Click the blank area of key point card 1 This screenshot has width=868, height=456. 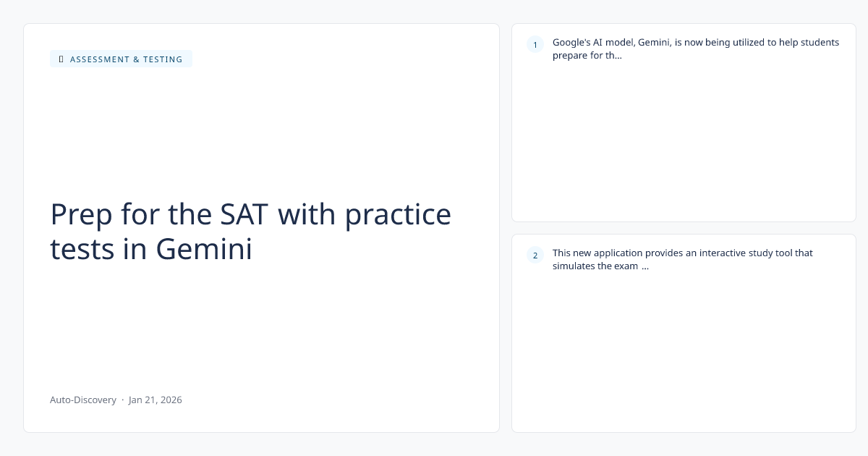684,145
